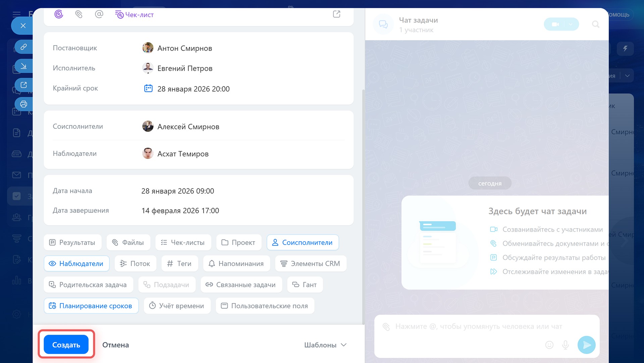Image resolution: width=644 pixels, height=363 pixels.
Task: Click the paperclip attach icon in task toolbar
Action: pos(79,14)
